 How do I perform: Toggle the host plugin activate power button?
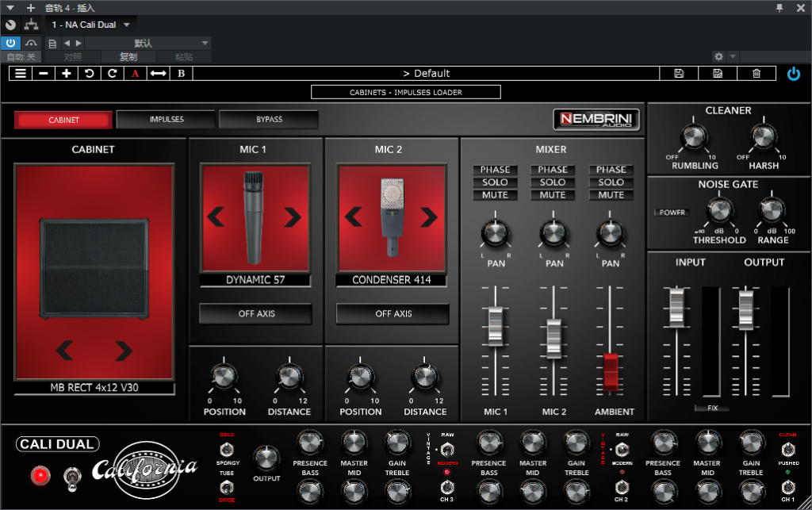[10, 43]
